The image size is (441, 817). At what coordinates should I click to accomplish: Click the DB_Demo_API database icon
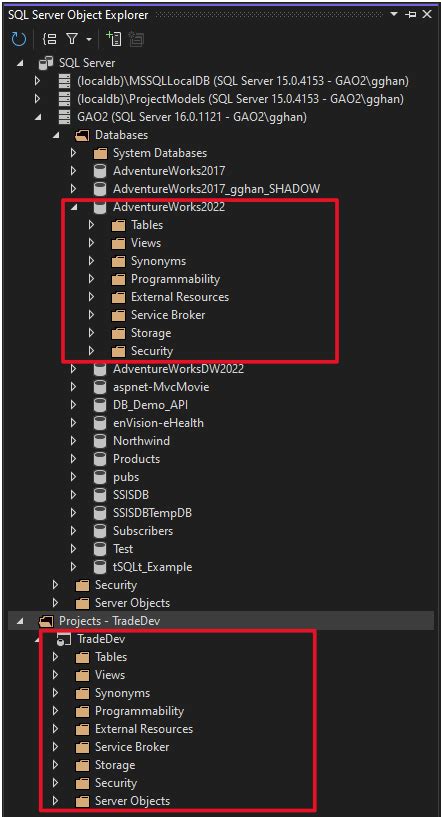[100, 405]
